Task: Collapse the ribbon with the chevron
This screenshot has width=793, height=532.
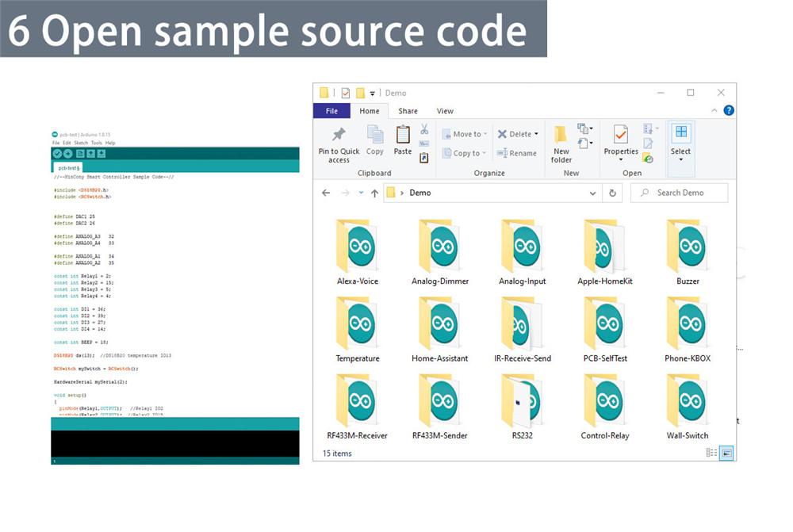Action: pyautogui.click(x=714, y=111)
